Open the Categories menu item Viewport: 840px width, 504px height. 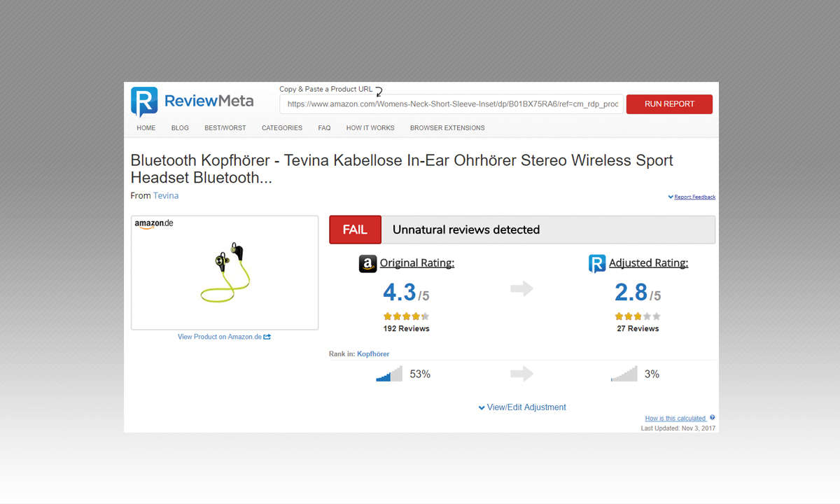point(282,128)
